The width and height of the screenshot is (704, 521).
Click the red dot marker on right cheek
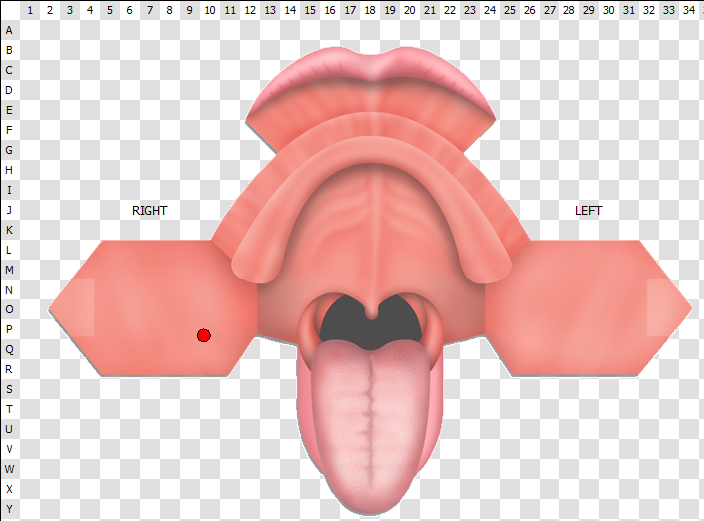tap(204, 335)
